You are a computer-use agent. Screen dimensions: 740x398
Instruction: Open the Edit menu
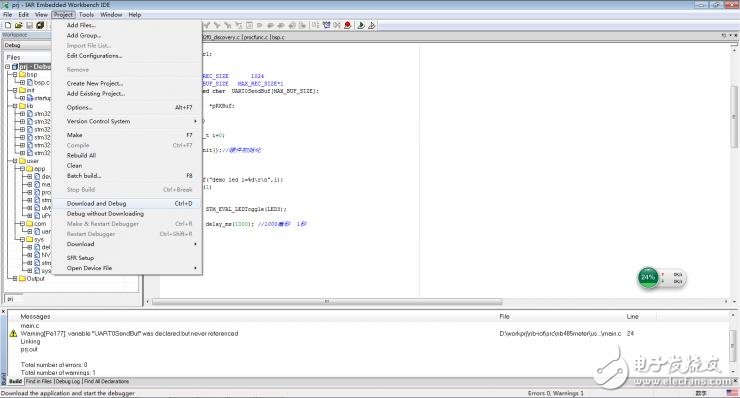(x=24, y=15)
